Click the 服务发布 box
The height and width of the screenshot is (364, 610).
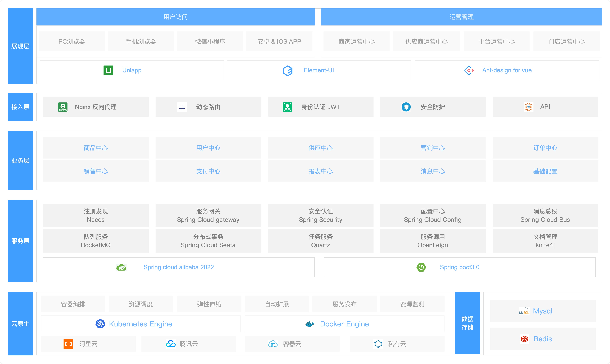[345, 304]
